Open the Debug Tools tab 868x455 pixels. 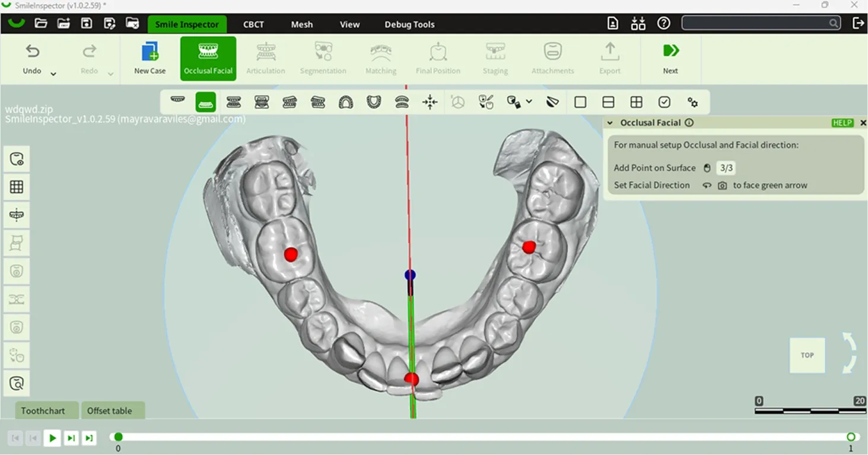click(409, 24)
